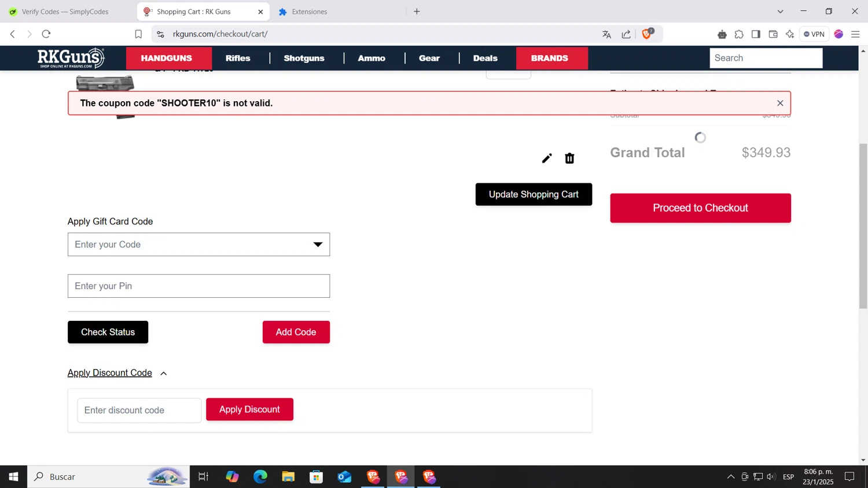Click the page vertical scrollbar
The width and height of the screenshot is (868, 488).
point(863,225)
